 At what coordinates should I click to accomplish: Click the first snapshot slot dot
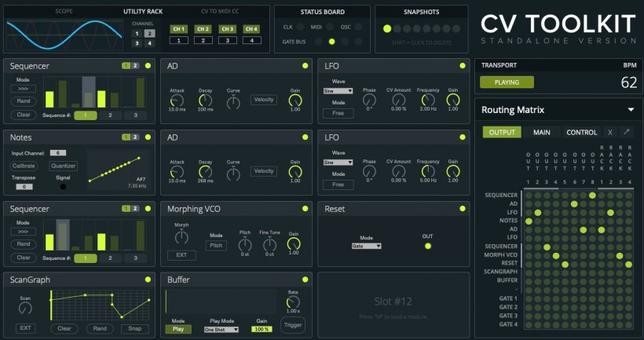[386, 28]
